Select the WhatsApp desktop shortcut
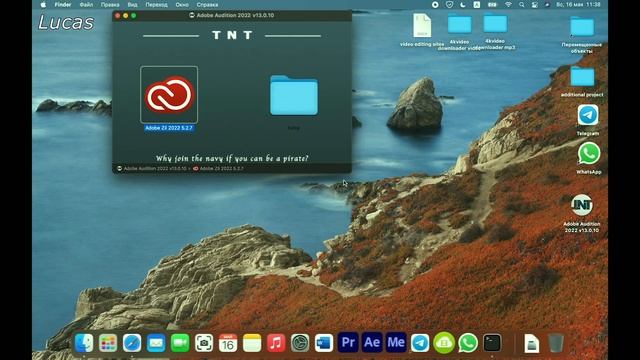The image size is (640, 360). (x=589, y=153)
